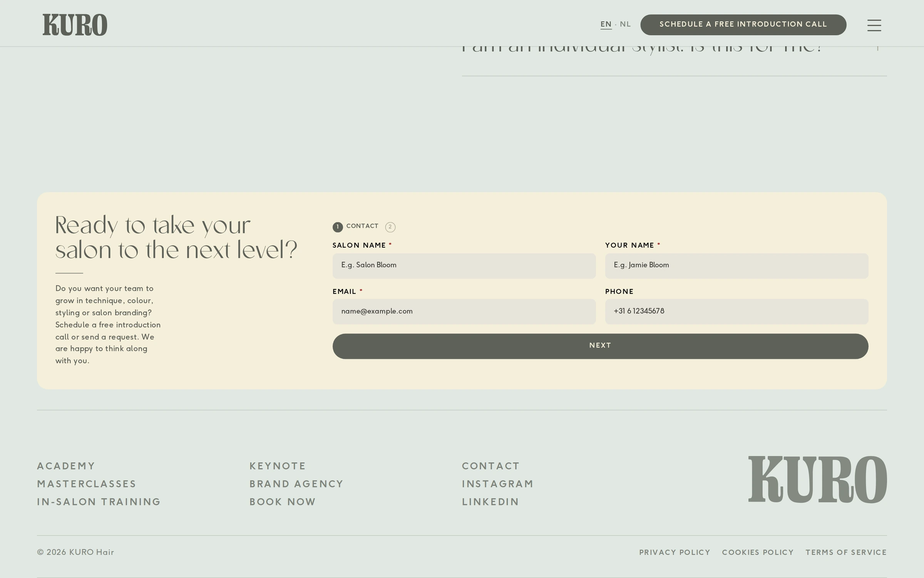Open the Instagram footer link
This screenshot has height=578, width=924.
point(498,484)
